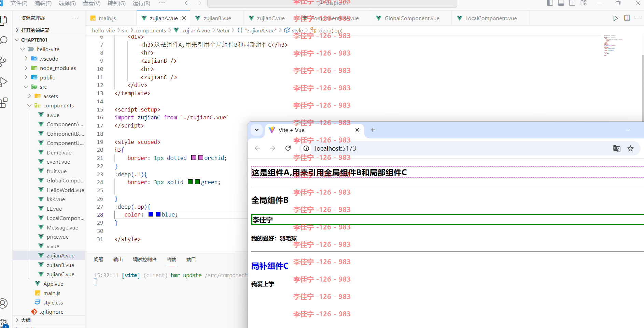This screenshot has width=644, height=328.
Task: Click the Translate page icon in browser
Action: (x=617, y=148)
